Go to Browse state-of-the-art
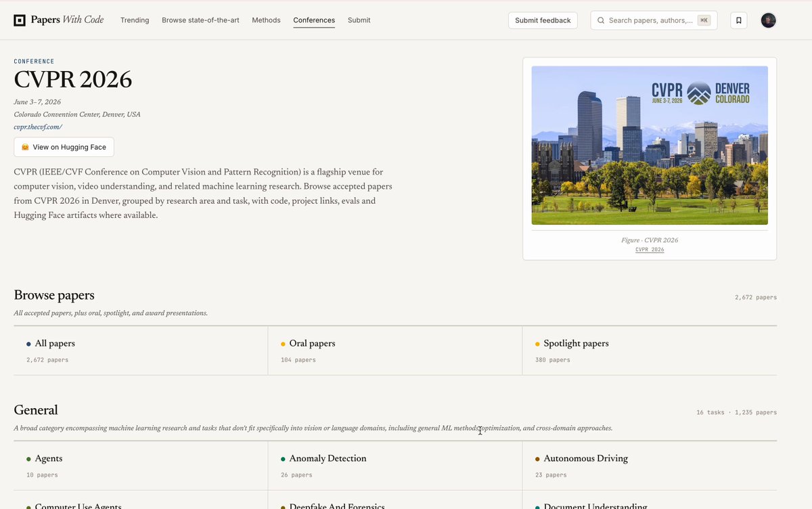 coord(200,20)
